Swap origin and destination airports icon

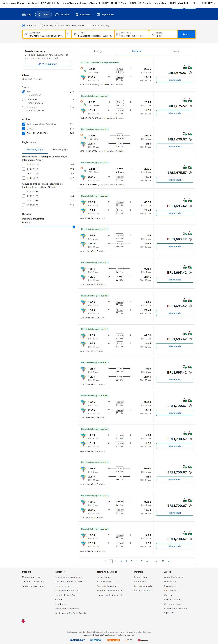pyautogui.click(x=69, y=34)
